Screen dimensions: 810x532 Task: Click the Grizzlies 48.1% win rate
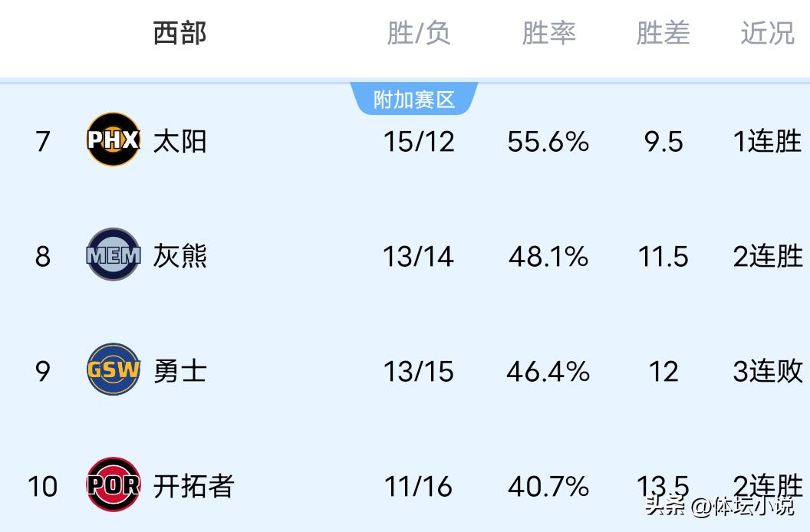point(548,257)
